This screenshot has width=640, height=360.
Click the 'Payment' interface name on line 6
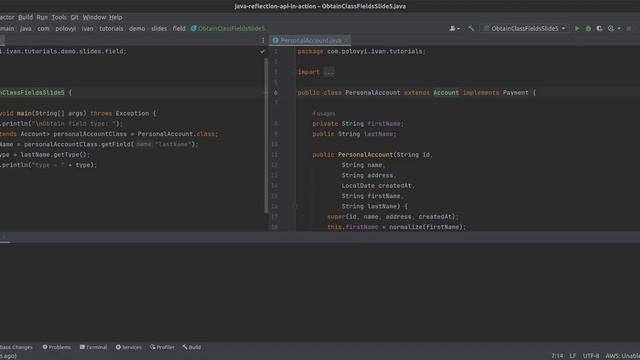516,93
